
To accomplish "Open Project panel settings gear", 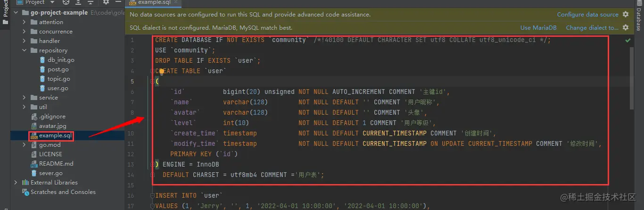I will (106, 2).
